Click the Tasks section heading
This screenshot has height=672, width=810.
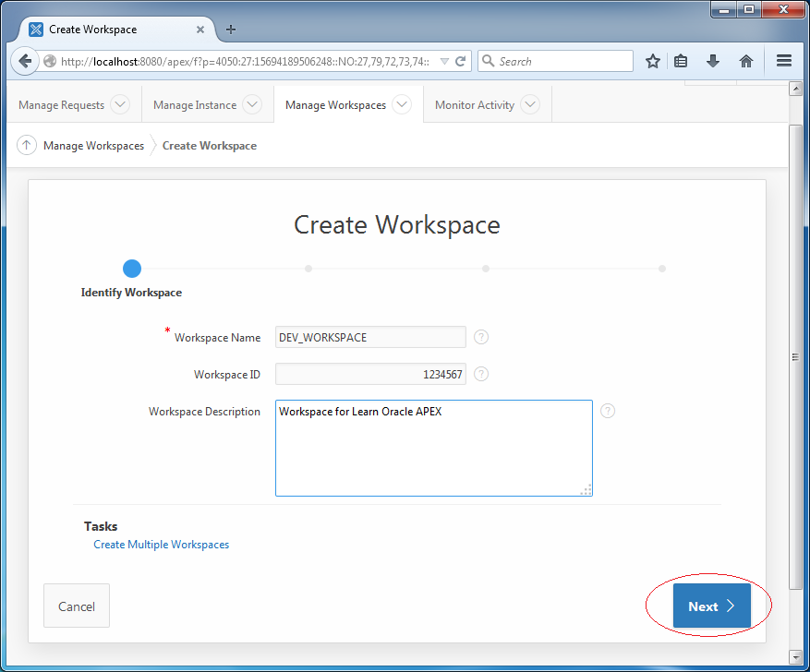[x=101, y=526]
